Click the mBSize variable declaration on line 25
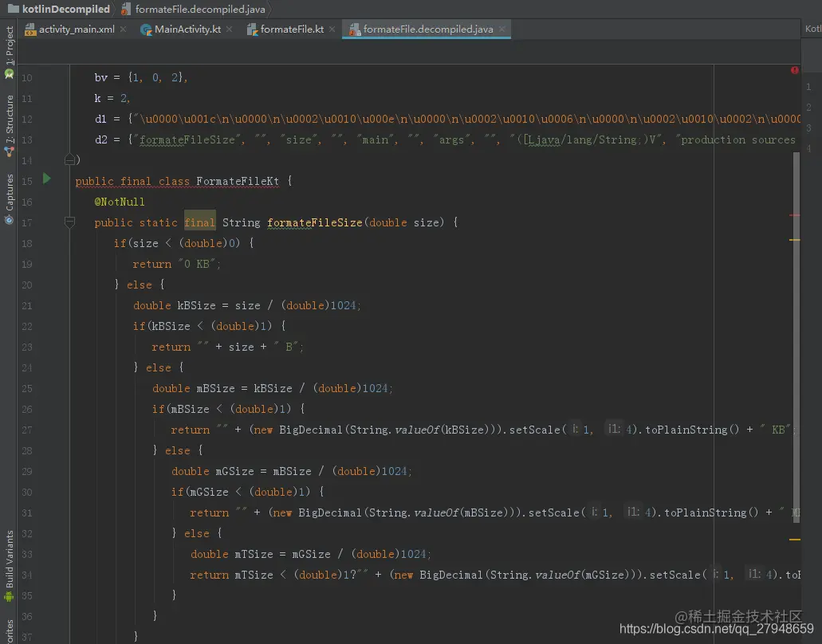Viewport: 822px width, 644px height. click(215, 388)
